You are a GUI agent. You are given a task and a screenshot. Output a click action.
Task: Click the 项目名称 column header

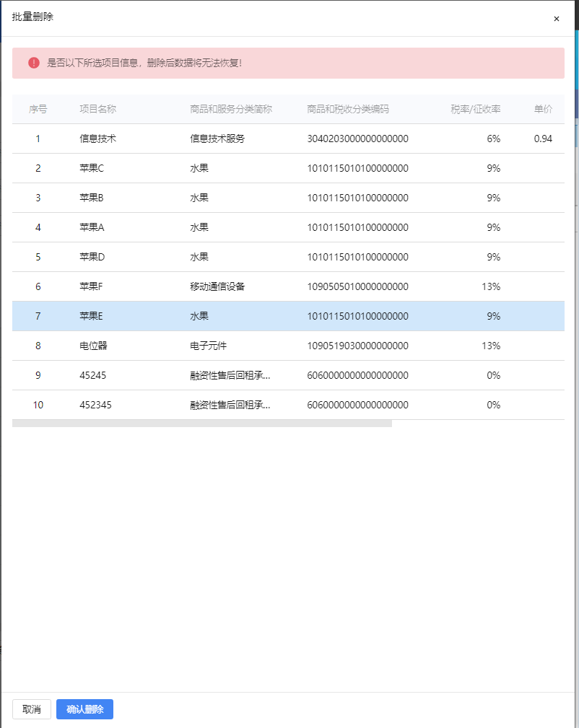[x=97, y=109]
